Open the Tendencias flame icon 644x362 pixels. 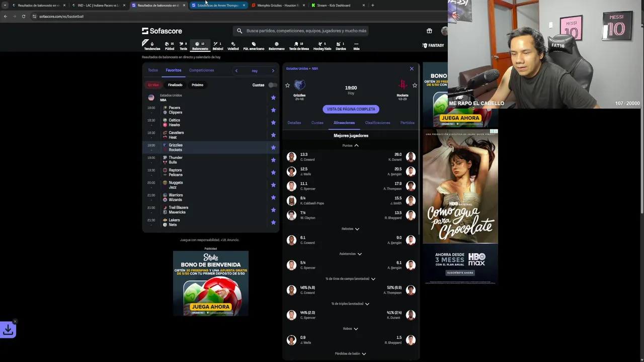tap(152, 46)
